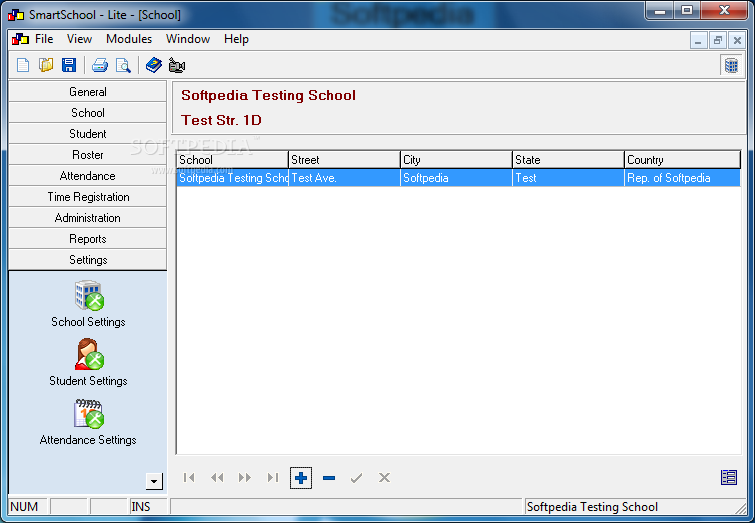Open the View menu
Viewport: 755px width, 523px height.
pyautogui.click(x=79, y=39)
